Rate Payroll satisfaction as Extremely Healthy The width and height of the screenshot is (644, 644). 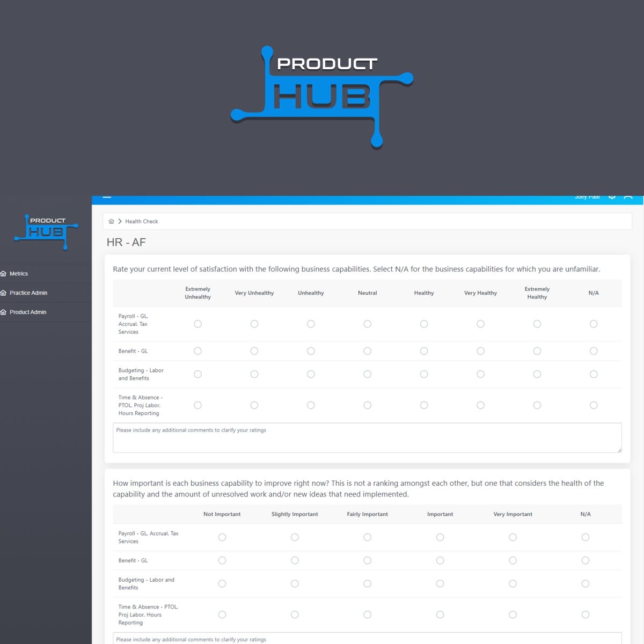click(537, 324)
